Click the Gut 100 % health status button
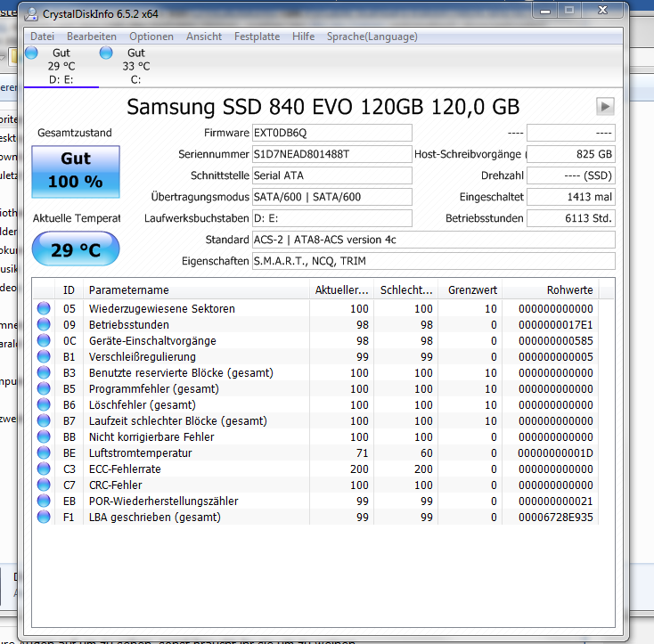The height and width of the screenshot is (644, 654). pyautogui.click(x=76, y=171)
